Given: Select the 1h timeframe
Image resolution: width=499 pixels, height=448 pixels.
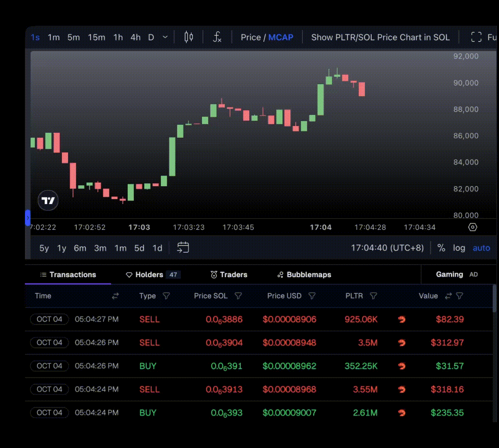Looking at the screenshot, I should coord(118,37).
